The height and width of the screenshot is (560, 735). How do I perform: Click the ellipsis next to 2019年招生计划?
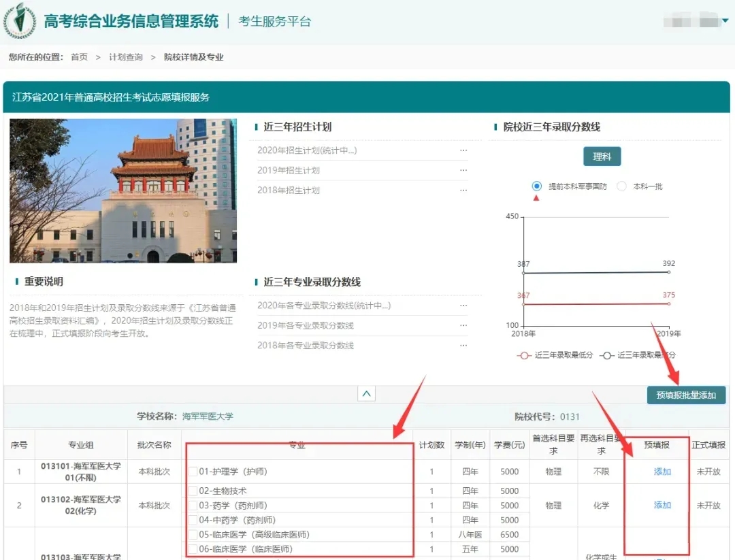463,170
